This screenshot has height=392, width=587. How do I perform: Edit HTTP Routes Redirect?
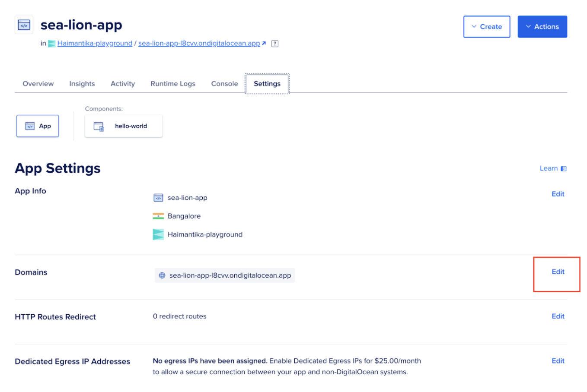558,316
